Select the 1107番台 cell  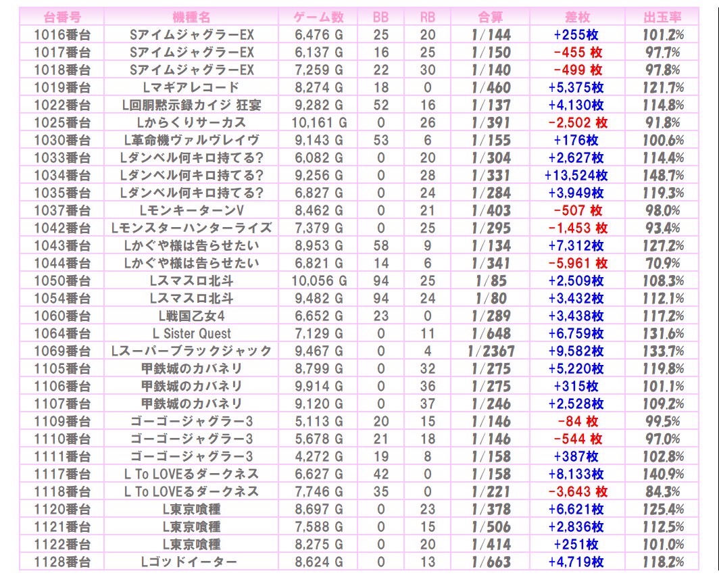[62, 404]
